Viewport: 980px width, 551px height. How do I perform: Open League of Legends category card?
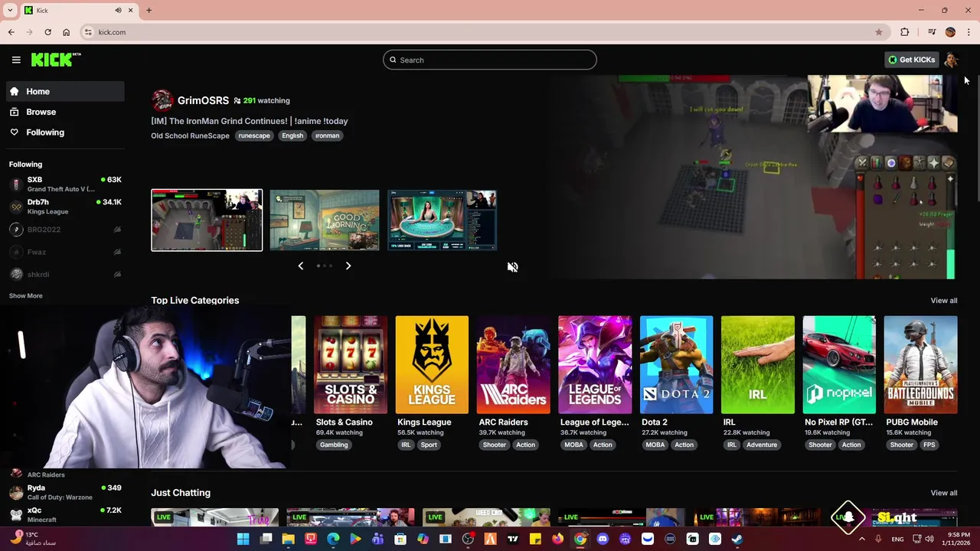[595, 365]
